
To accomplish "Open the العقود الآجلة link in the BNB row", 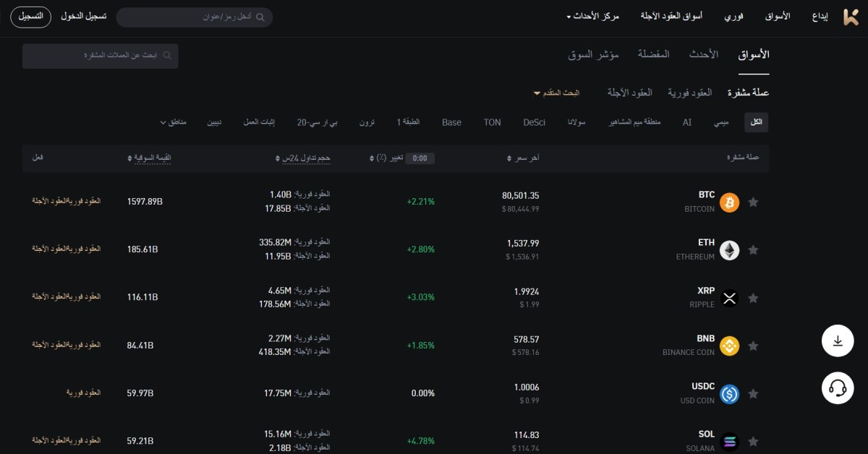I will (49, 345).
